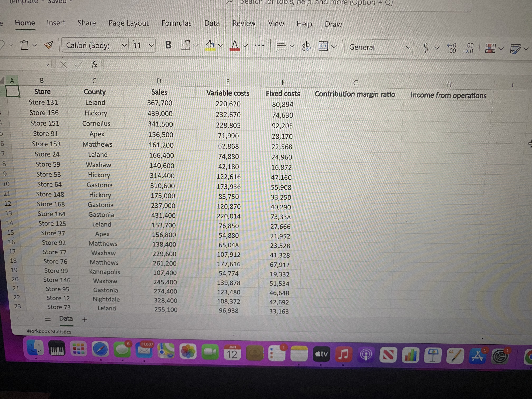532x399 pixels.
Task: Click the Paste clipboard icon
Action: click(24, 45)
